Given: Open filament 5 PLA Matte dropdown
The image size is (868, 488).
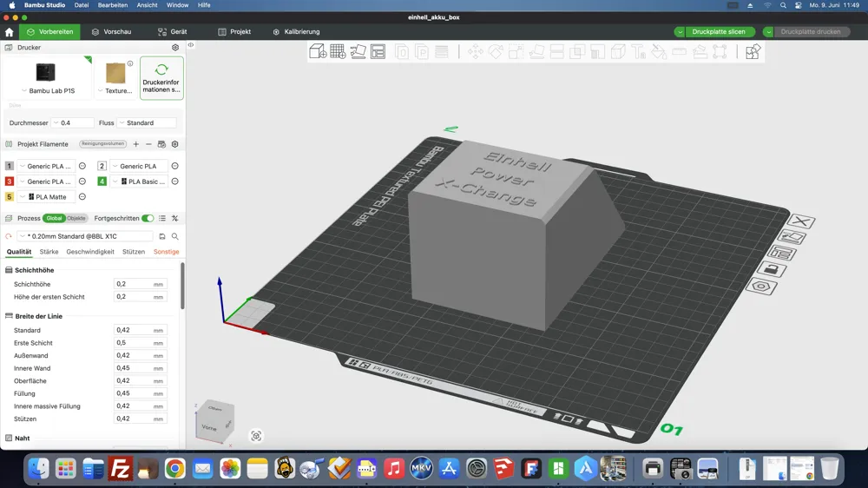Looking at the screenshot, I should 46,197.
